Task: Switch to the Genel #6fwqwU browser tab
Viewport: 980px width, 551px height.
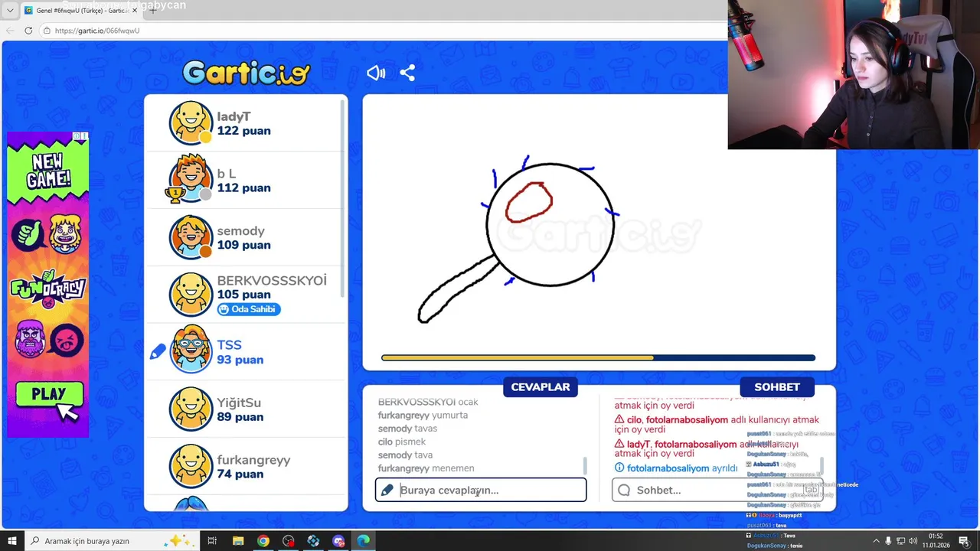Action: tap(80, 11)
